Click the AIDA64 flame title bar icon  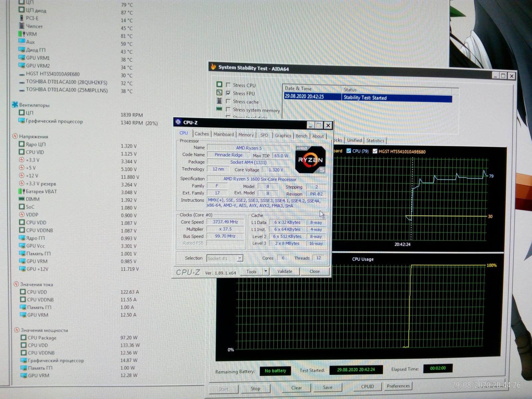(x=213, y=67)
